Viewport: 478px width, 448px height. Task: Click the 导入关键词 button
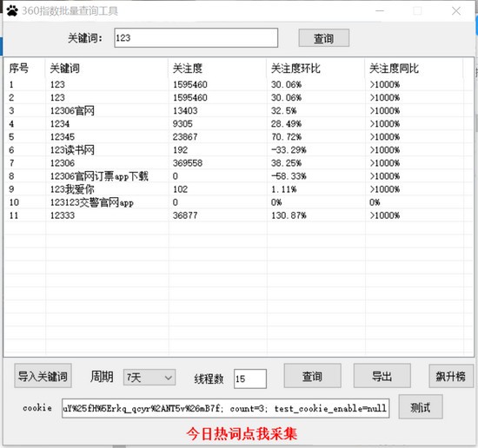tap(43, 376)
